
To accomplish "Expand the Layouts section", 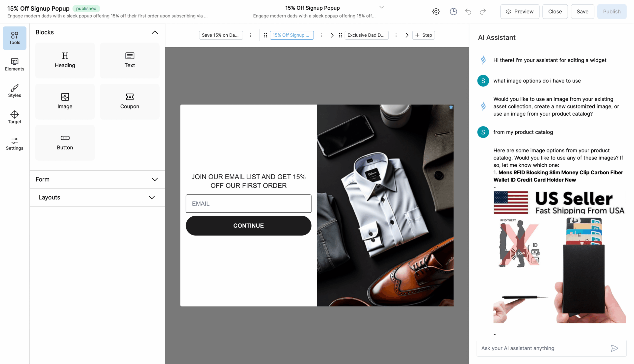I will tap(152, 197).
